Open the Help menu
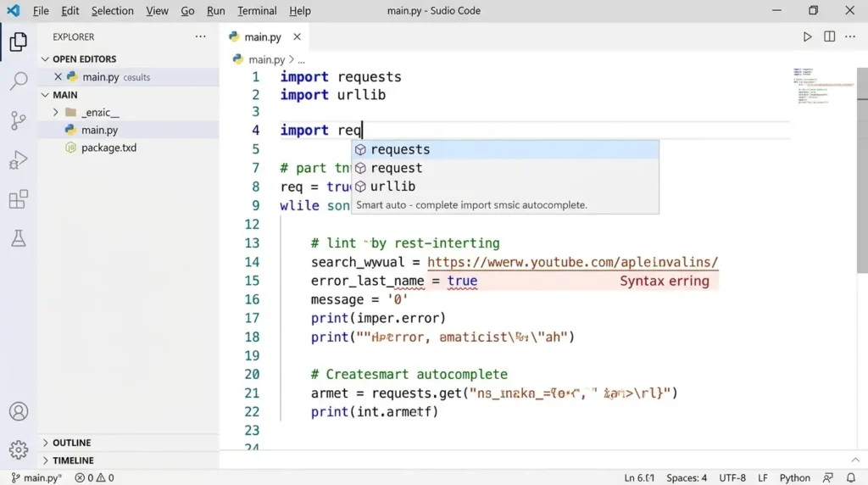Viewport: 868px width, 485px height. pos(300,10)
